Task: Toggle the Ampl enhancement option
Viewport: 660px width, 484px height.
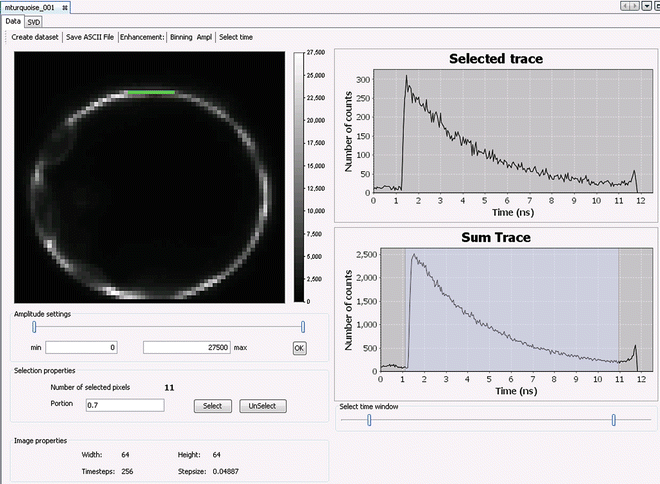Action: point(205,37)
